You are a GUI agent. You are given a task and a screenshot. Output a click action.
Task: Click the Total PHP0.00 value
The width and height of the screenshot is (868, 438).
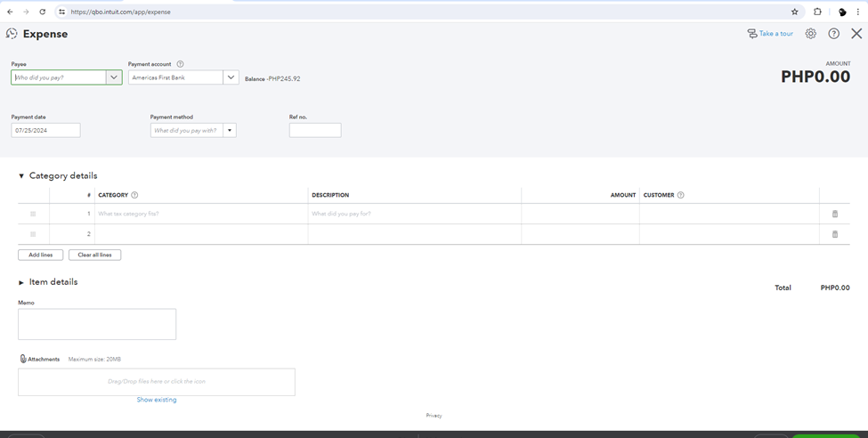pyautogui.click(x=835, y=288)
